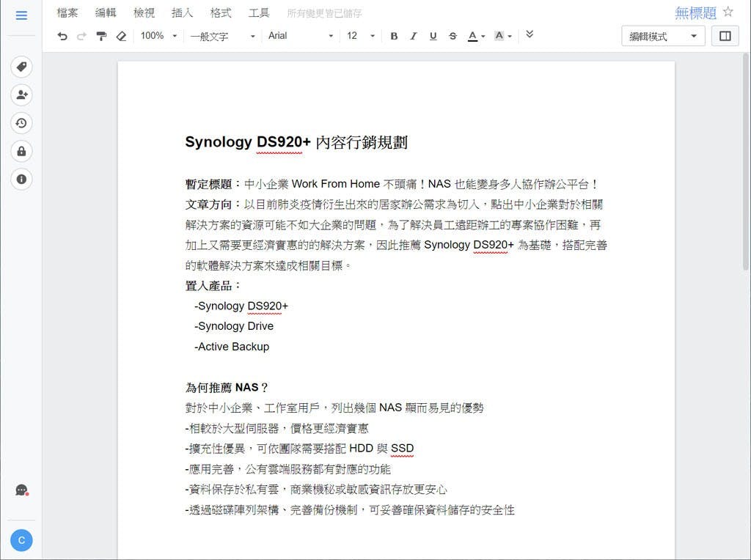The width and height of the screenshot is (751, 560).
Task: Toggle italic formatting
Action: pyautogui.click(x=413, y=36)
